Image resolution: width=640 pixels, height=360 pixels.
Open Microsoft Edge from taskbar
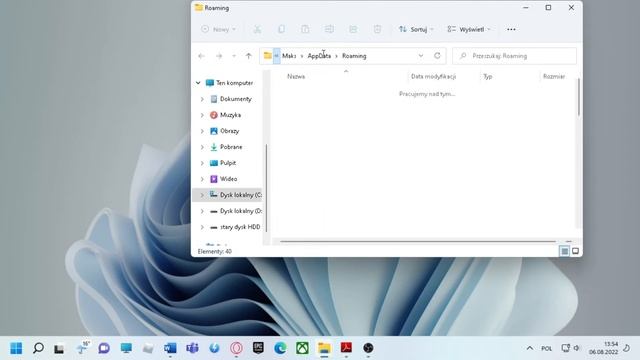click(280, 348)
